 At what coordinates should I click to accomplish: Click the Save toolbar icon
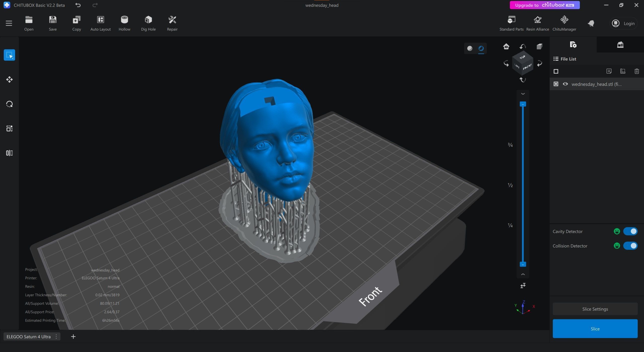click(53, 23)
